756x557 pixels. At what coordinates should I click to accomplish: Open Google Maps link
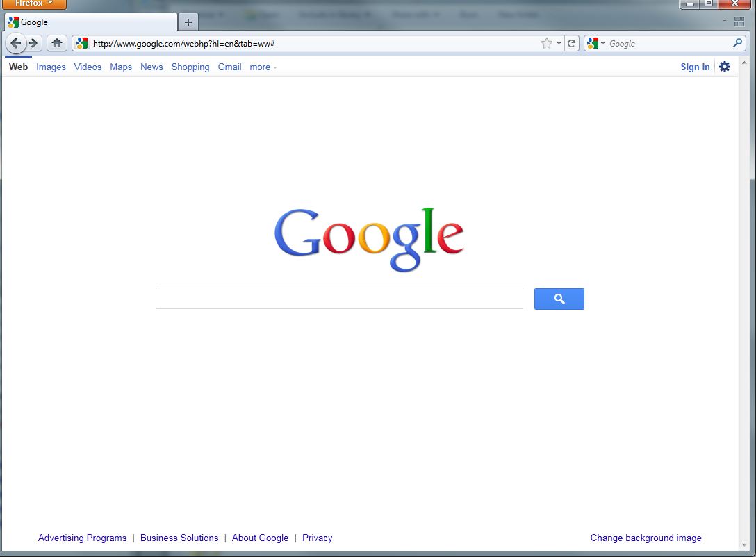click(x=120, y=67)
